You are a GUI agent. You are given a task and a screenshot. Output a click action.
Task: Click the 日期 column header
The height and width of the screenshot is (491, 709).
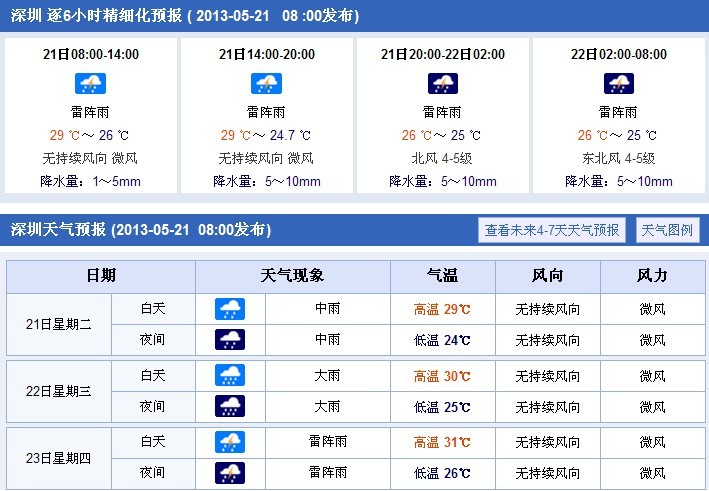pyautogui.click(x=101, y=276)
